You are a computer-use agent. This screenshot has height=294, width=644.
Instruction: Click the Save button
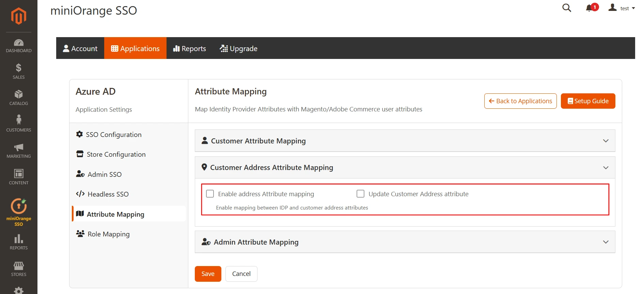pyautogui.click(x=208, y=274)
